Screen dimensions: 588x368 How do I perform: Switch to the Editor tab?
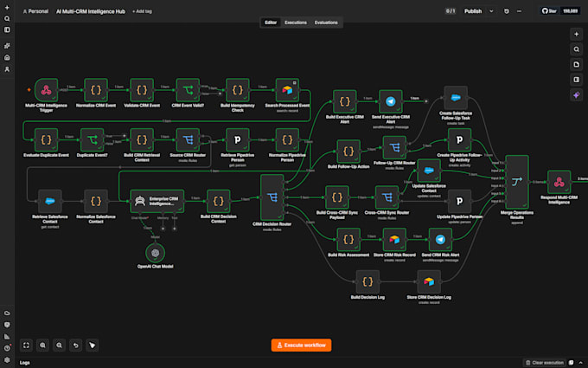click(x=271, y=23)
